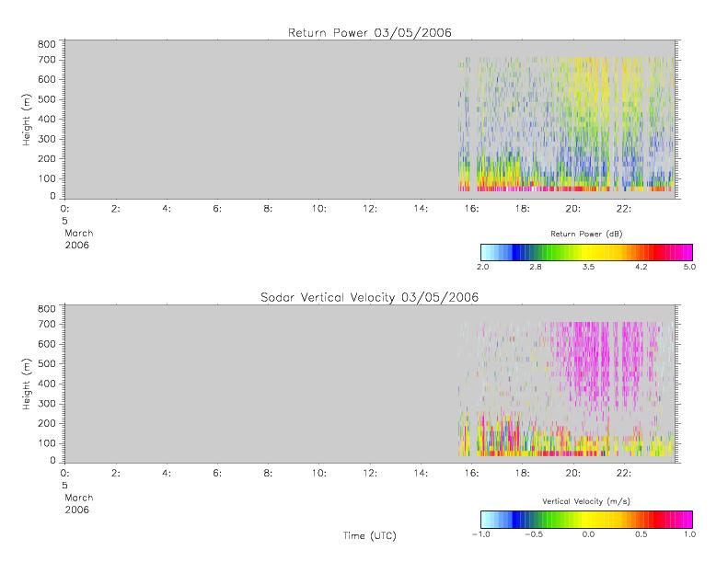Click the '0.0' value on the velocity color bar

click(589, 534)
